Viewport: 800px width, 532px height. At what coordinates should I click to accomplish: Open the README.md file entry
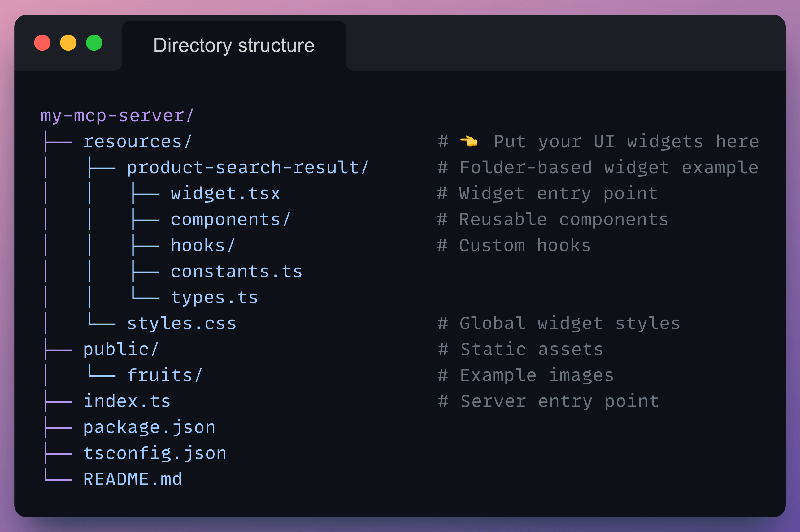point(133,479)
